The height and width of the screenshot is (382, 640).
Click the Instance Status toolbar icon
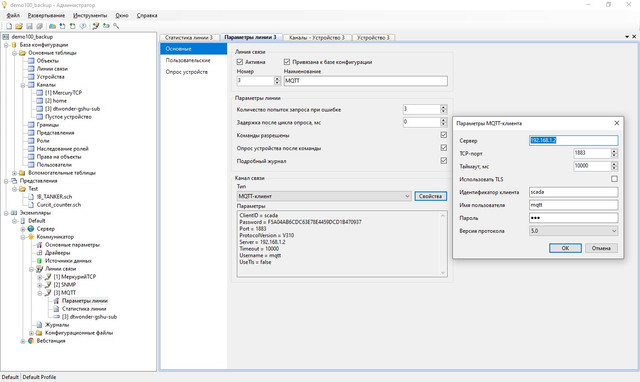tap(83, 26)
